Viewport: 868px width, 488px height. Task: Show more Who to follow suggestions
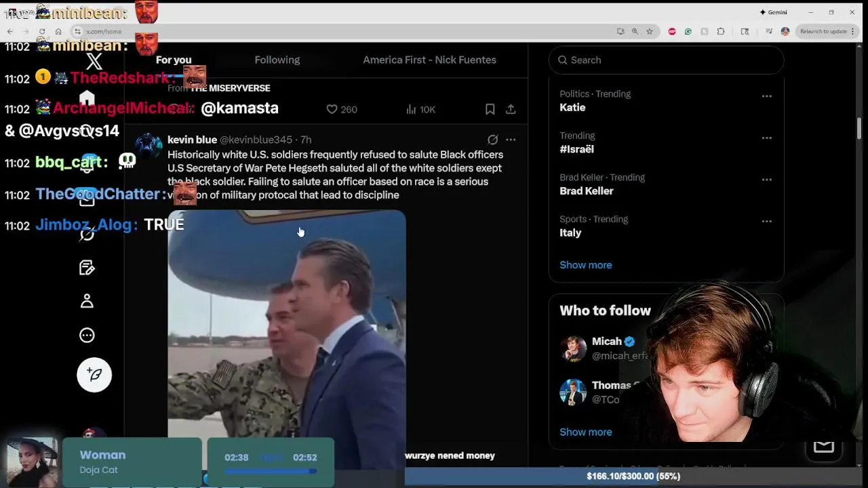coord(586,432)
